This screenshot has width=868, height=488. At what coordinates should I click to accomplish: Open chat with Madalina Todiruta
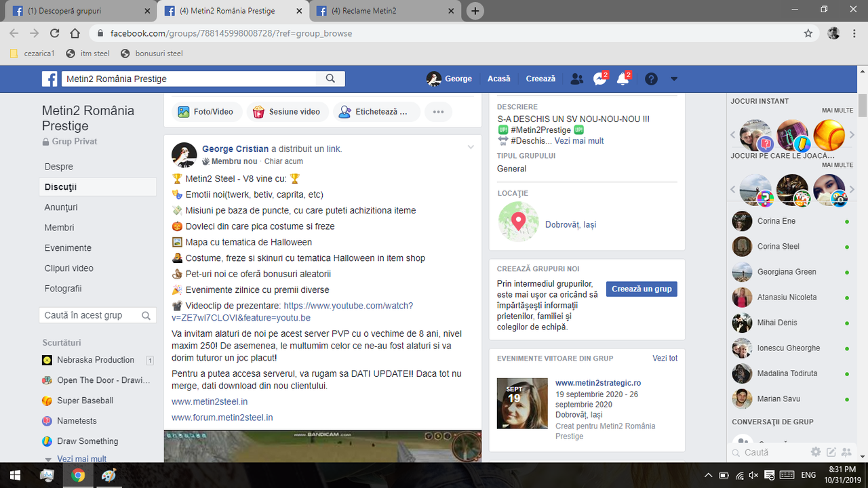(790, 373)
